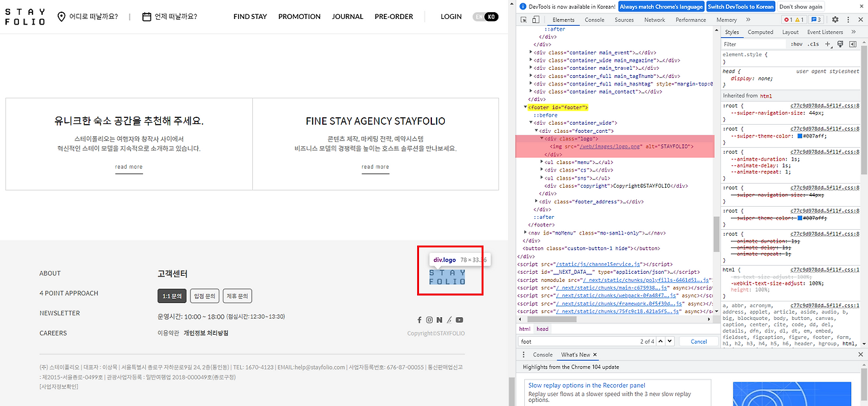Click the 입점 문의 button
Screen dimensions: 868x406
point(205,296)
